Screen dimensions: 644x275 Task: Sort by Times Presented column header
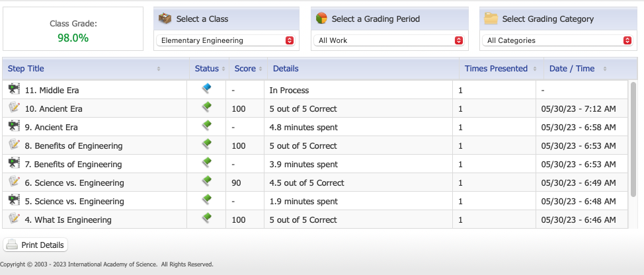coord(496,69)
